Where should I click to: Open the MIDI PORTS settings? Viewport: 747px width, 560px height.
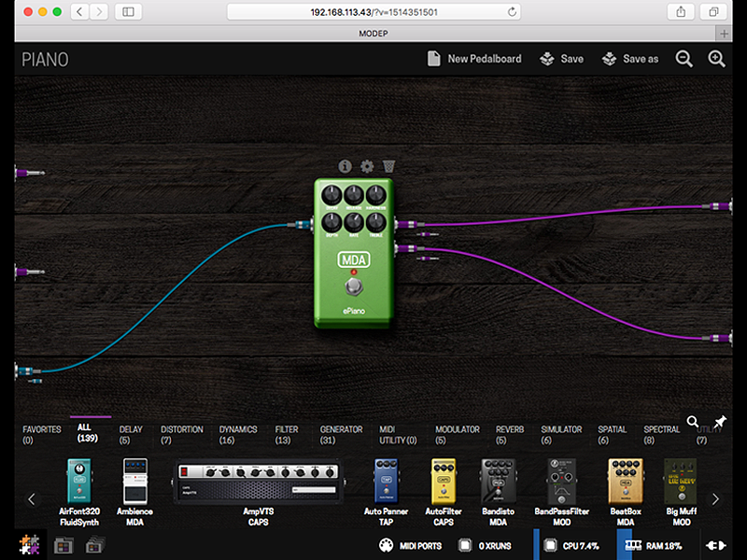coord(410,546)
